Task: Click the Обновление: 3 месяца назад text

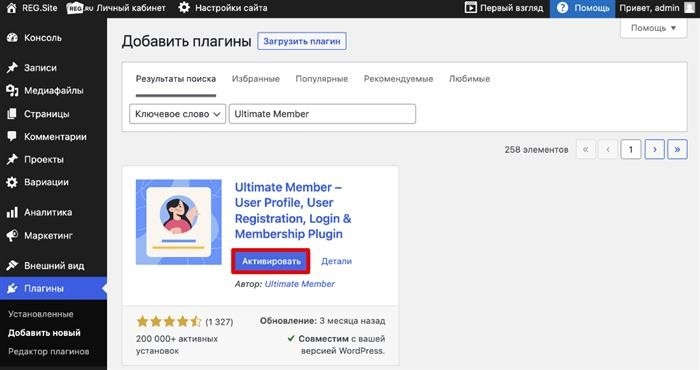Action: coord(322,321)
